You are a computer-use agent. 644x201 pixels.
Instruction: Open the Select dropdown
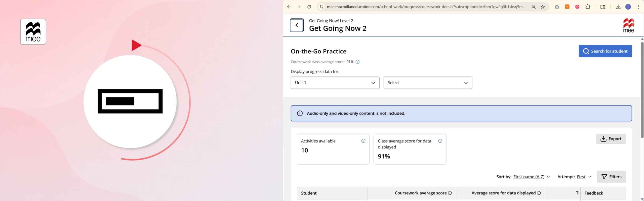coord(428,83)
